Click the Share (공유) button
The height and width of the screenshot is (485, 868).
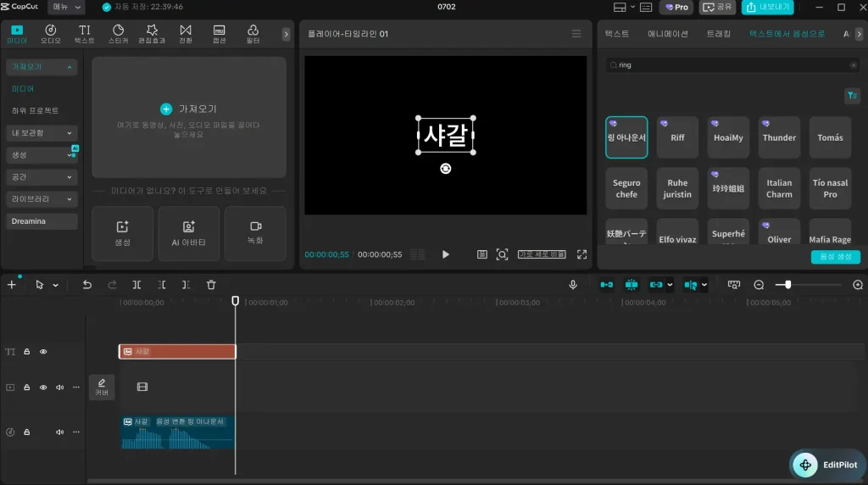[717, 7]
